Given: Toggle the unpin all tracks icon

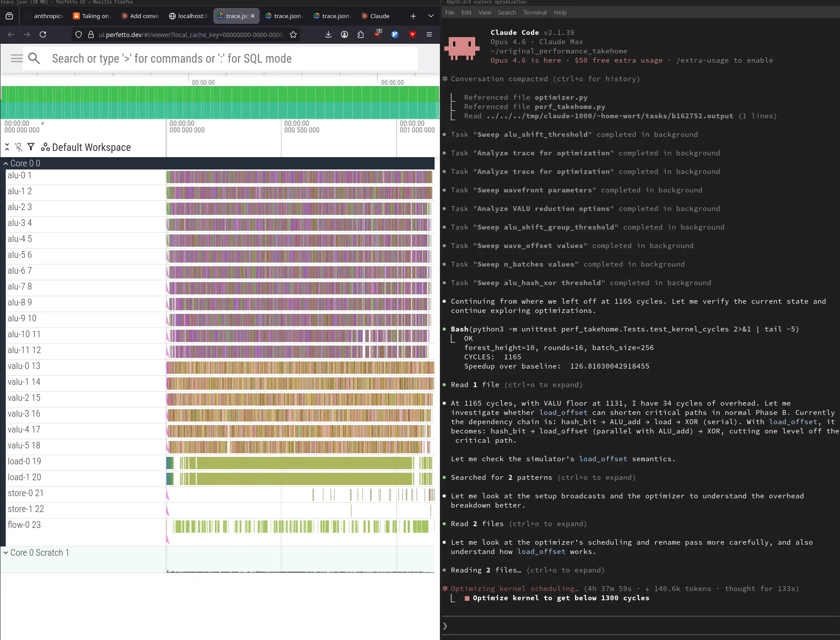Looking at the screenshot, I should [x=19, y=147].
